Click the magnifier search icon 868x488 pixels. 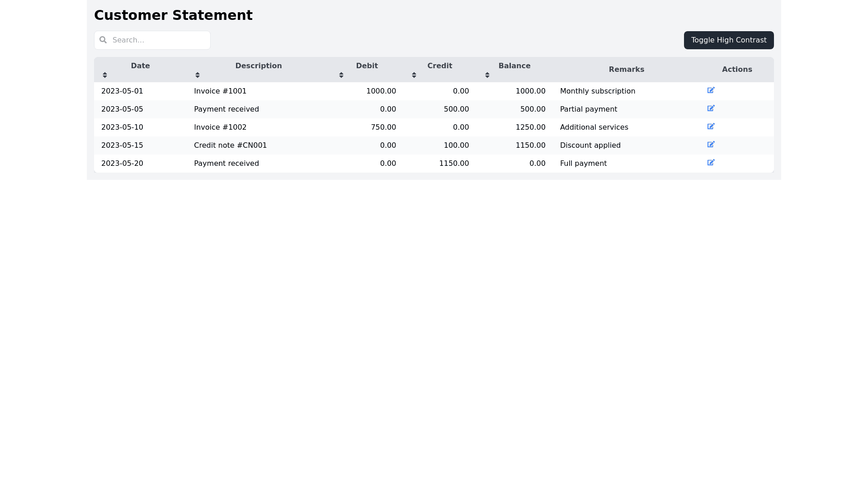[x=103, y=40]
